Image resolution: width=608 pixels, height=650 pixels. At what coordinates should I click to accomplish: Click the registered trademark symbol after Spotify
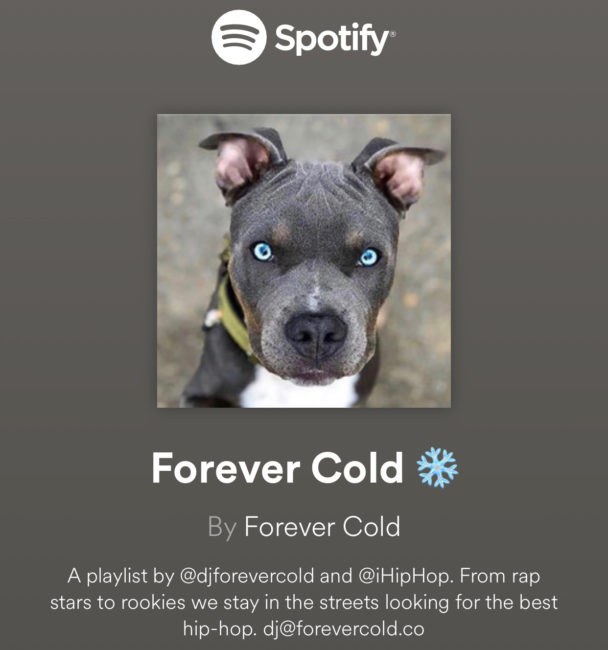pyautogui.click(x=393, y=32)
